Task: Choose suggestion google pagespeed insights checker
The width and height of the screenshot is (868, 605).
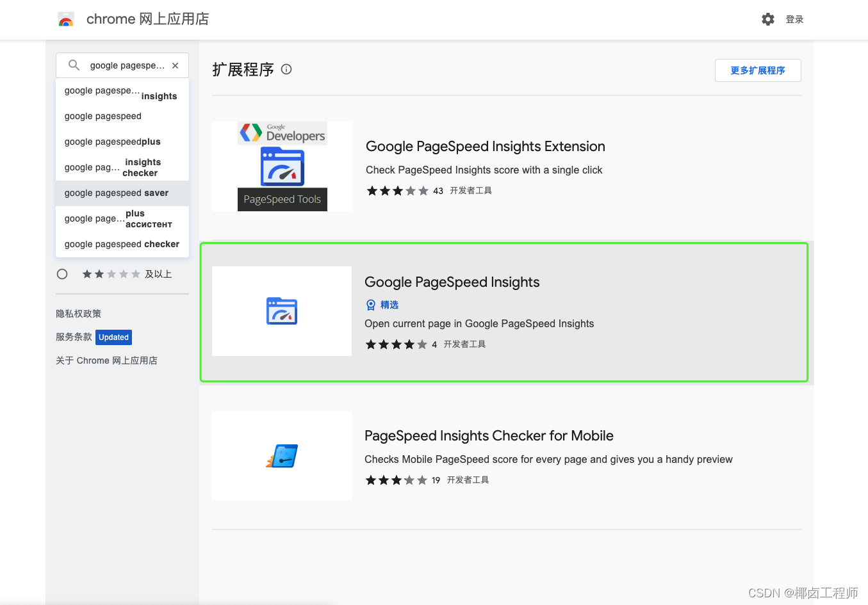Action: click(122, 168)
